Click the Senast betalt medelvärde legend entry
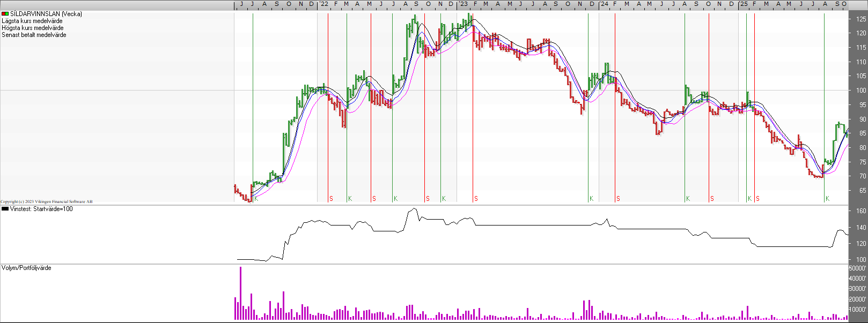This screenshot has width=868, height=323. click(x=34, y=35)
